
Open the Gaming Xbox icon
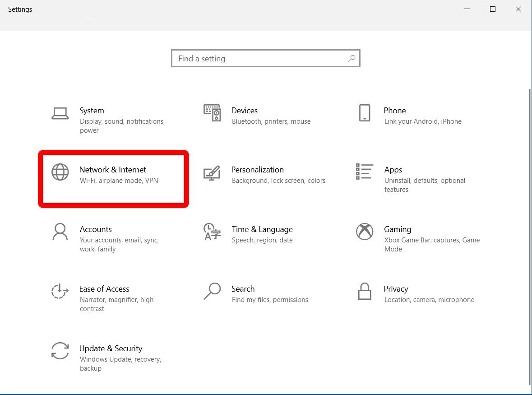[x=365, y=232]
